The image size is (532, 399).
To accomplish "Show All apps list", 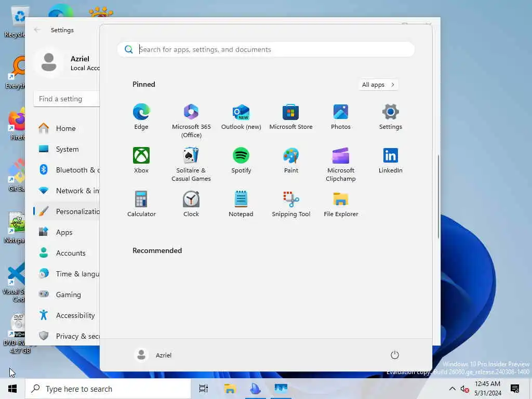I will click(378, 85).
